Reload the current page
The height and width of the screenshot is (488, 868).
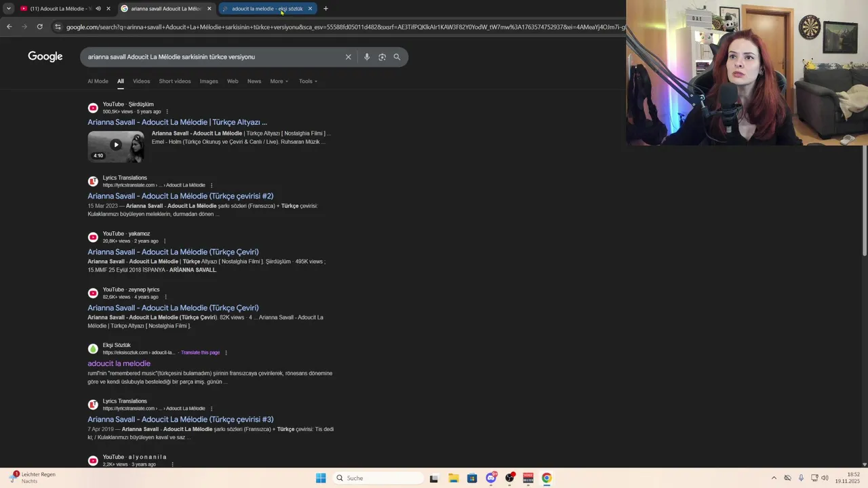click(39, 27)
